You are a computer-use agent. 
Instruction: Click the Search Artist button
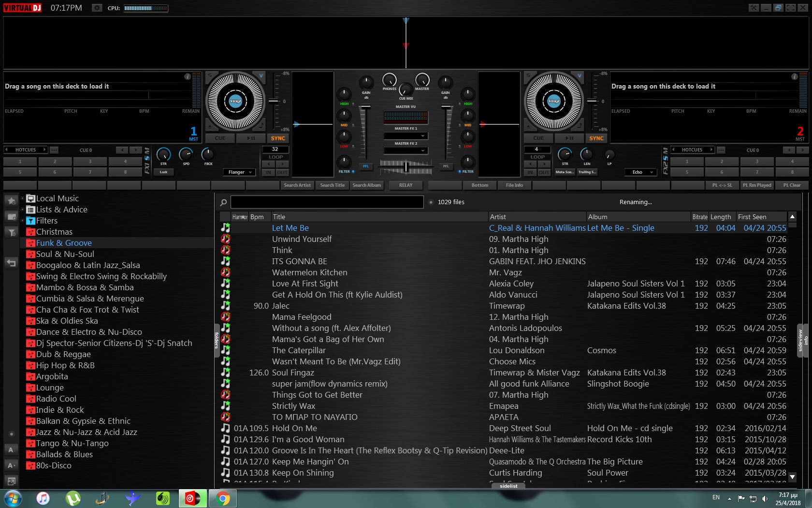coord(297,185)
